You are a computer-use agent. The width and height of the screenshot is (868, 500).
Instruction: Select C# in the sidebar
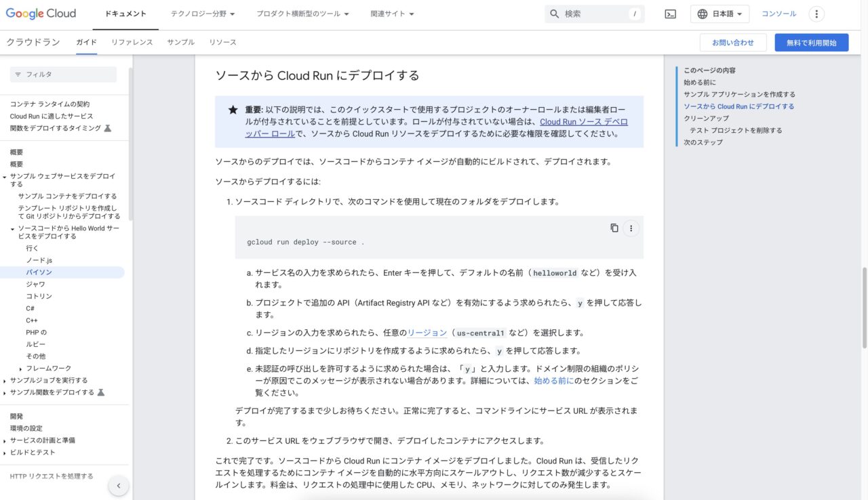[31, 308]
